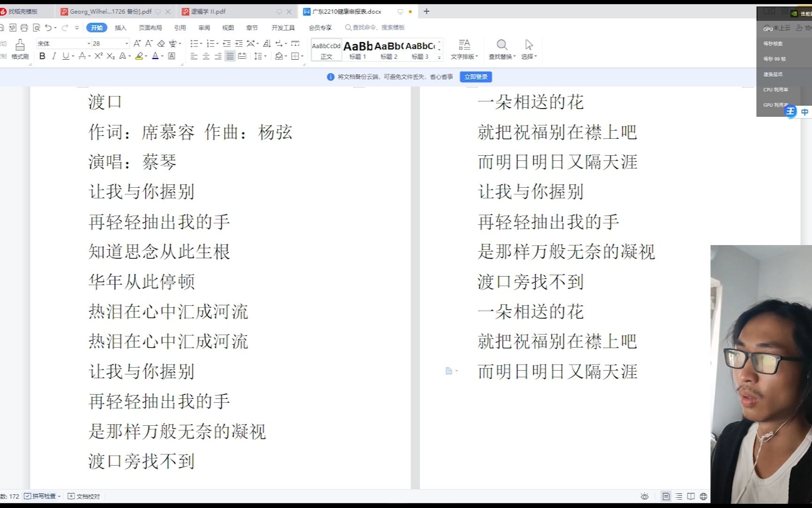This screenshot has height=508, width=812.
Task: Open a new tab with plus button
Action: pyautogui.click(x=427, y=11)
